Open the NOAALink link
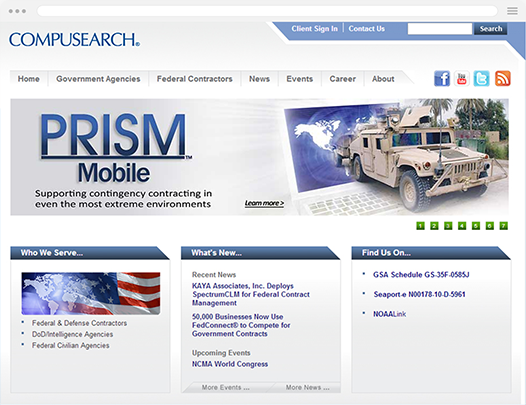The height and width of the screenshot is (405, 526). coord(389,314)
